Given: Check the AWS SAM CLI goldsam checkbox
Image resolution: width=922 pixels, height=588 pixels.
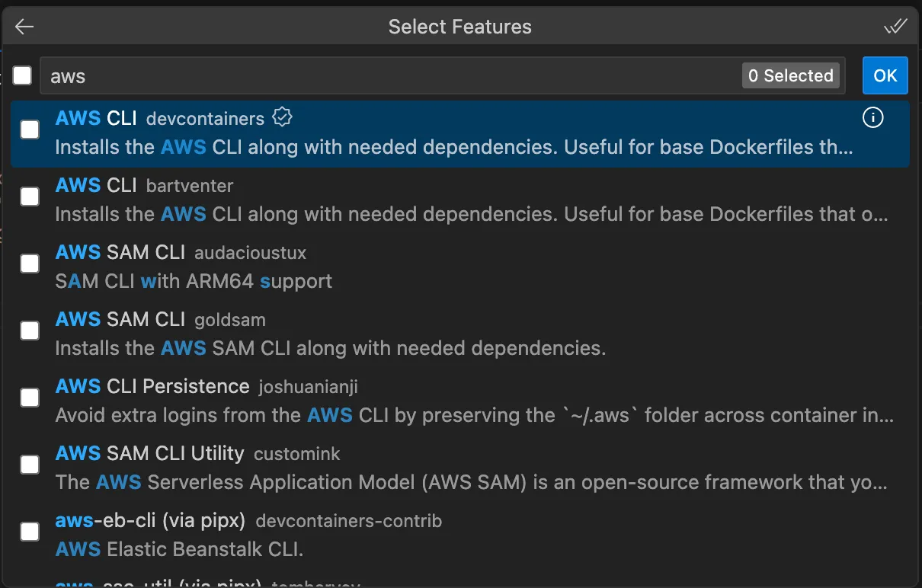Looking at the screenshot, I should coord(29,331).
